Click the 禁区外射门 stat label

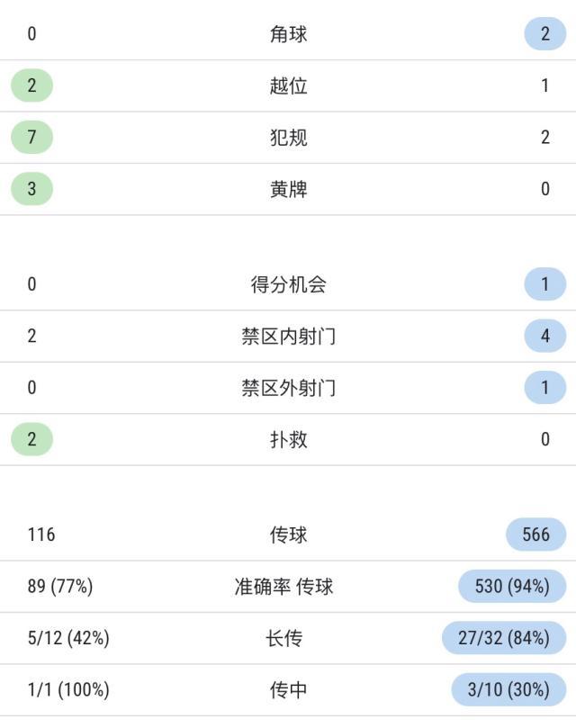tap(288, 388)
